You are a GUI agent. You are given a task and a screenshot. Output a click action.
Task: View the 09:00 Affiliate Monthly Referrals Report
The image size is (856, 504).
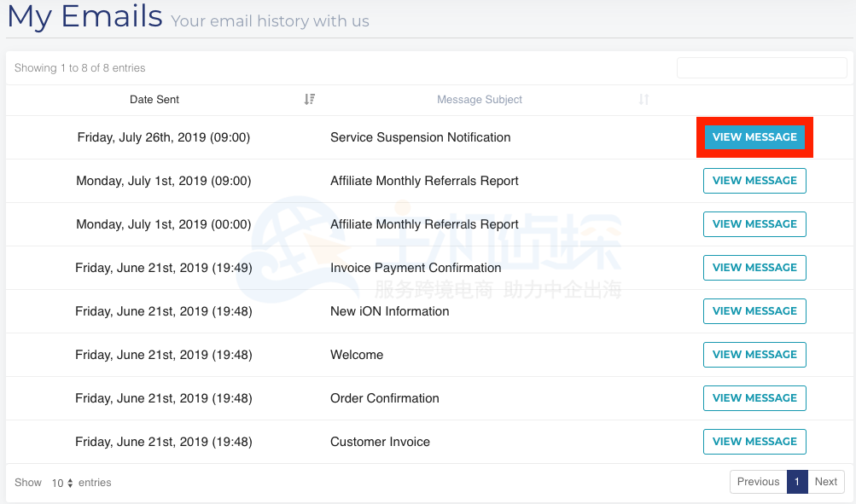coord(754,181)
